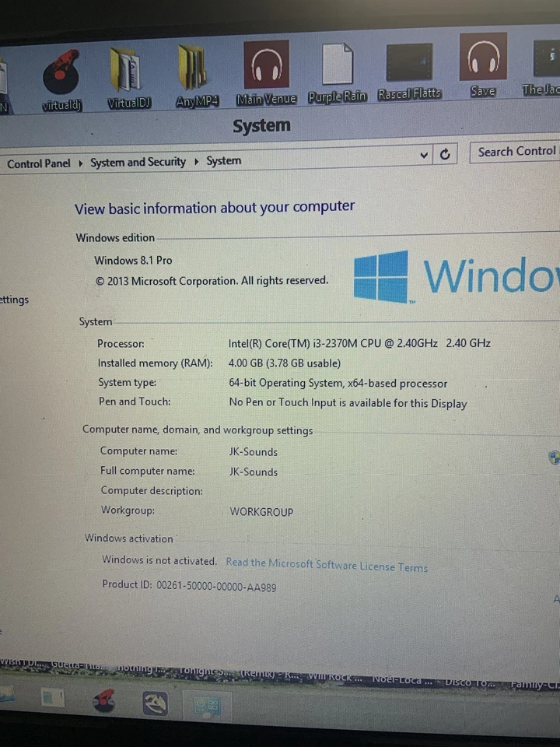Open the Main Venue headphones icon
The height and width of the screenshot is (747, 560).
coord(266,73)
